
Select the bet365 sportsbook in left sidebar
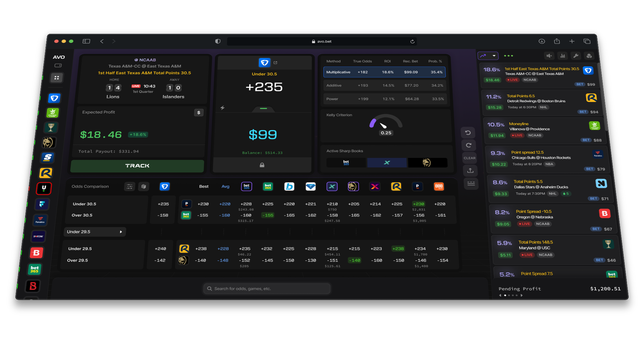pyautogui.click(x=34, y=269)
